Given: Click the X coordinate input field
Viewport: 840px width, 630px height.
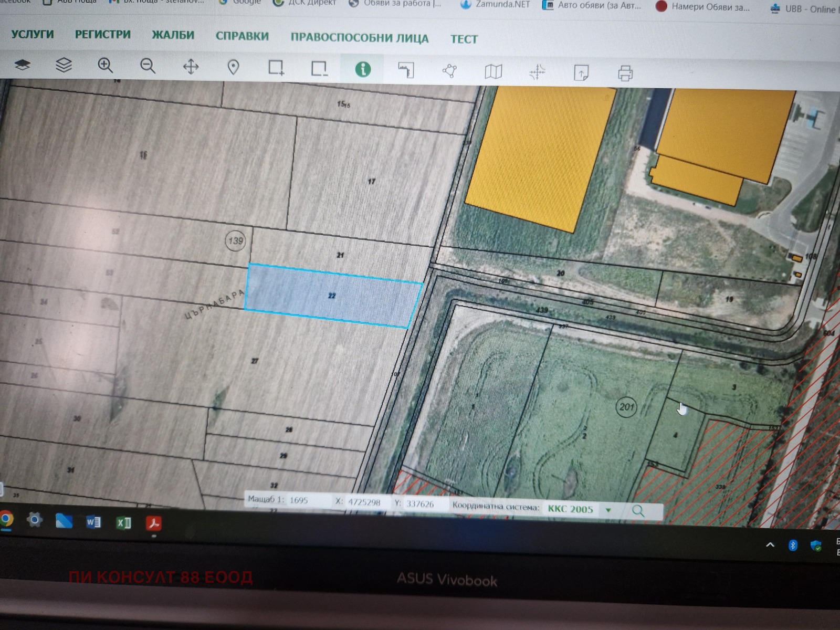Looking at the screenshot, I should pyautogui.click(x=366, y=502).
